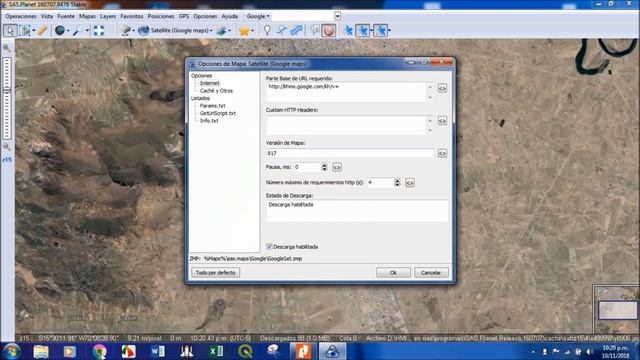Click the add placemark pin icon

tap(267, 30)
